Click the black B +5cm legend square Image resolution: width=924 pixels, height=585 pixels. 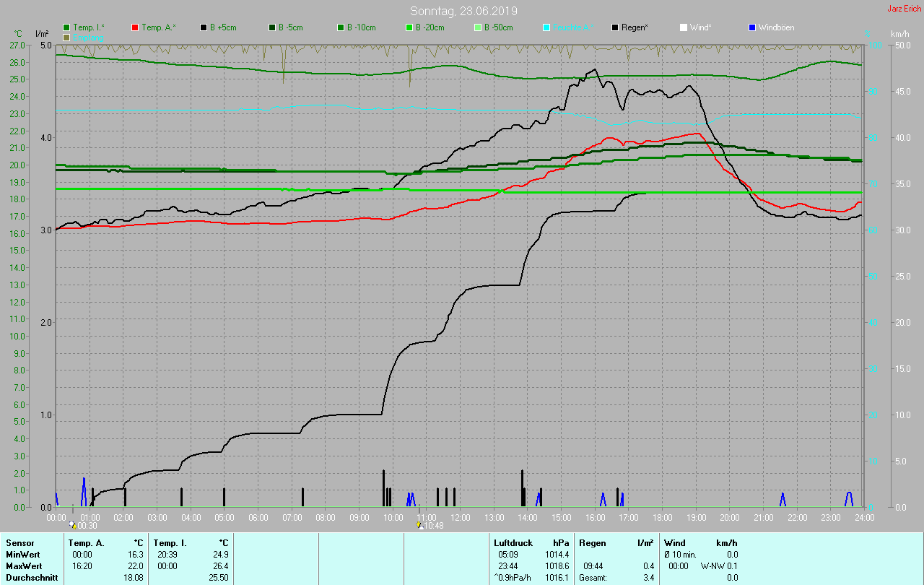tap(204, 27)
